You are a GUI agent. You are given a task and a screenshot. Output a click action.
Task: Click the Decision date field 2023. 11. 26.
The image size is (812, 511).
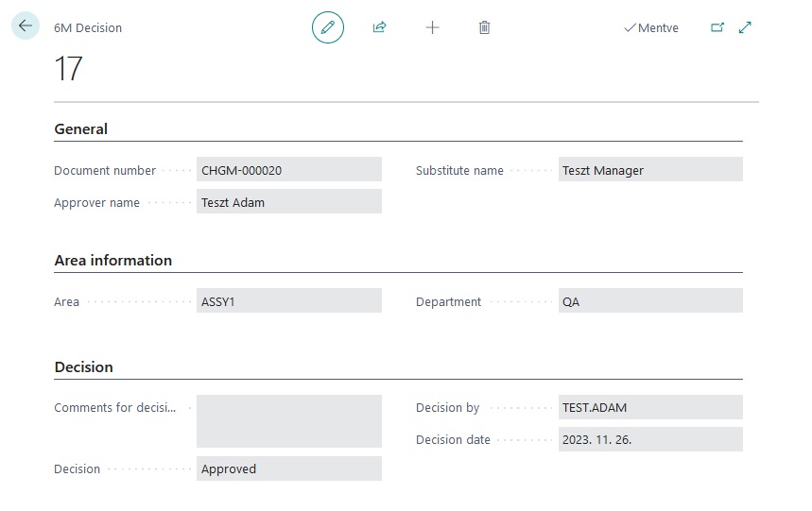point(649,439)
